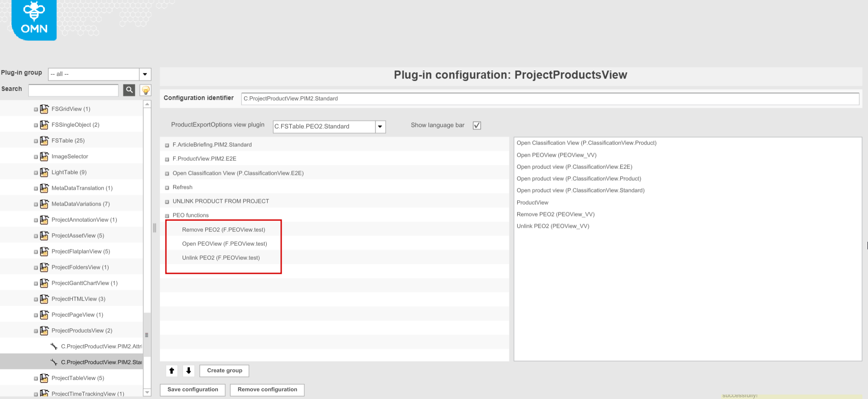The image size is (868, 399).
Task: Toggle the Show language bar checkbox
Action: tap(476, 125)
